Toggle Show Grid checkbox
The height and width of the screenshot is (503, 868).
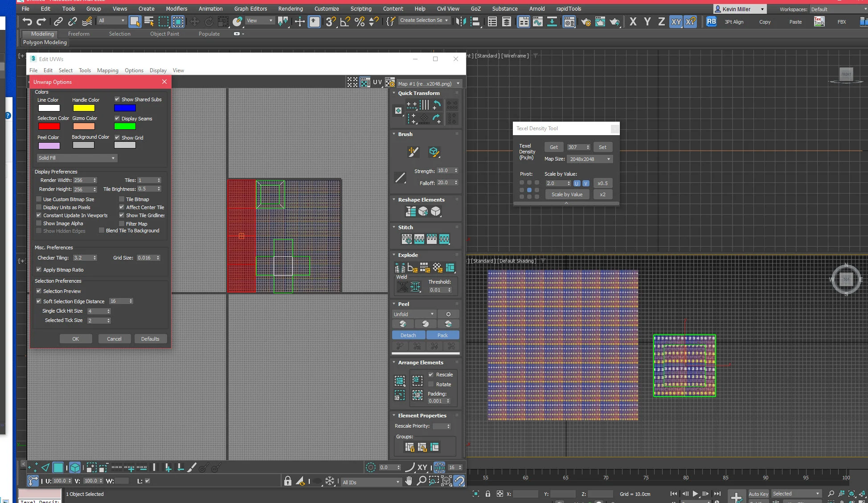pos(117,138)
